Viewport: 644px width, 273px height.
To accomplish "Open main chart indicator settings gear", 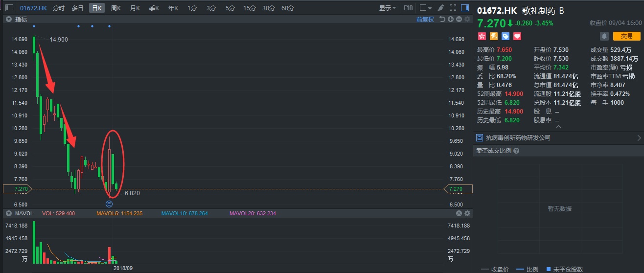I will tap(467, 19).
